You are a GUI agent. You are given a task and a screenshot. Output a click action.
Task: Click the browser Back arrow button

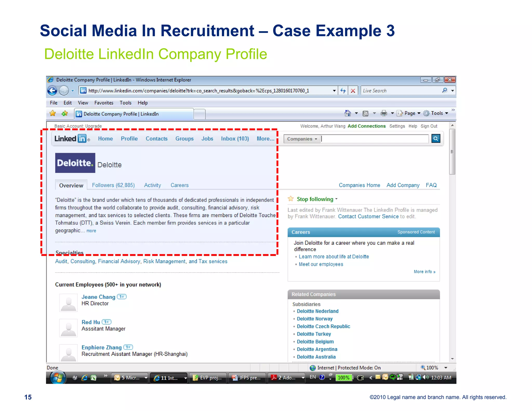pyautogui.click(x=52, y=91)
